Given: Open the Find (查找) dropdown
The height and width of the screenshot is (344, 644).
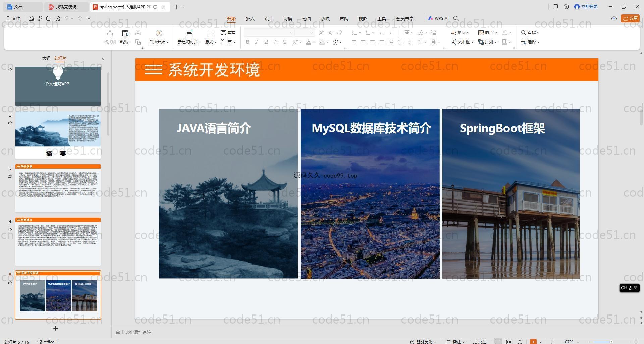Looking at the screenshot, I should pyautogui.click(x=530, y=33).
